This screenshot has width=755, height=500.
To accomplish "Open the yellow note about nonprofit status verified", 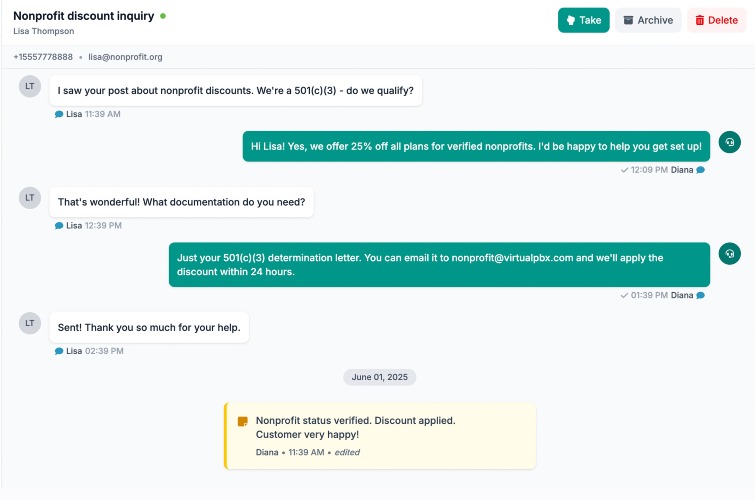I will [380, 436].
